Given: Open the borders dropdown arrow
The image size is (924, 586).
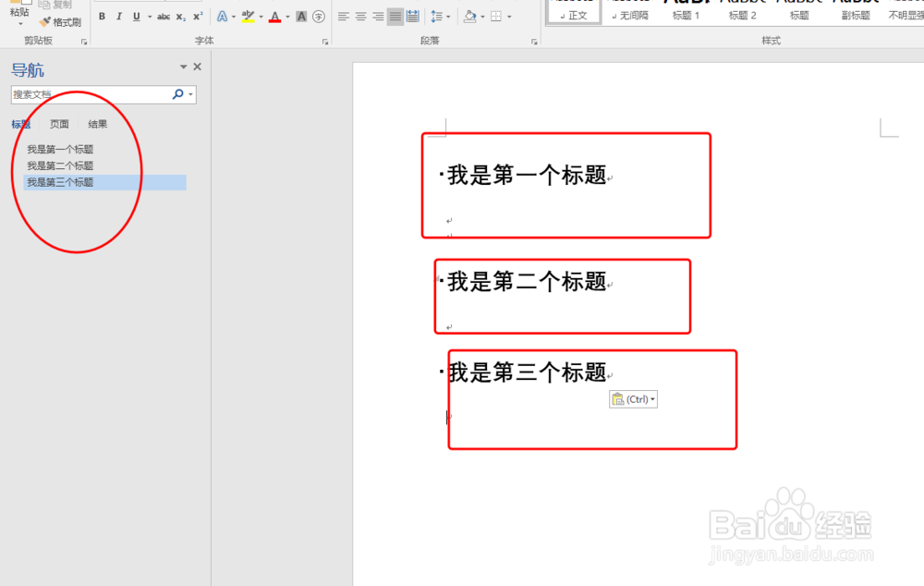Looking at the screenshot, I should pyautogui.click(x=510, y=17).
